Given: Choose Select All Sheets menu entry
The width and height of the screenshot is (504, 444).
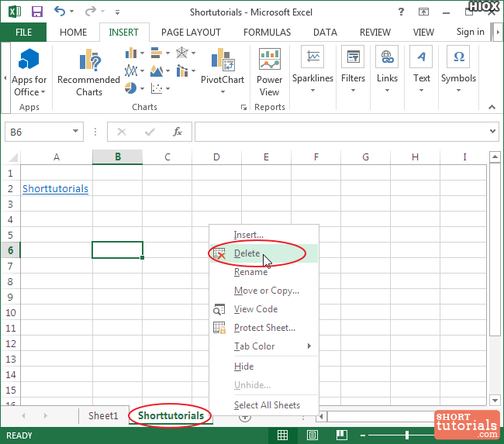Looking at the screenshot, I should 264,404.
